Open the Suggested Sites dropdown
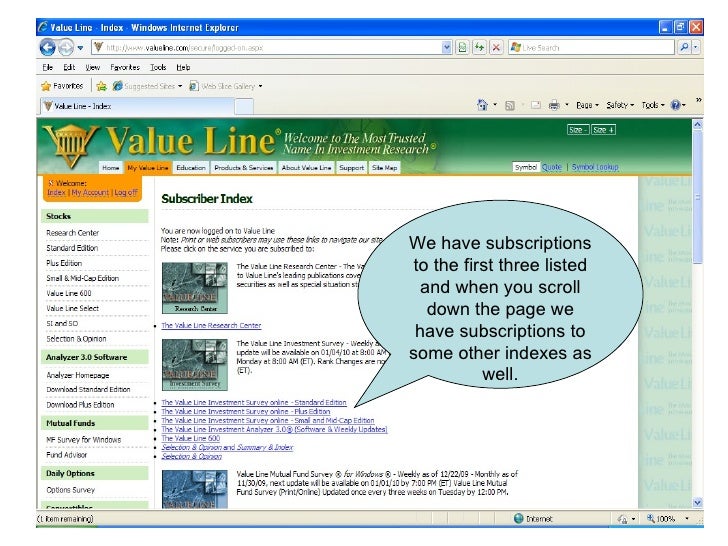The height and width of the screenshot is (546, 728). point(148,86)
